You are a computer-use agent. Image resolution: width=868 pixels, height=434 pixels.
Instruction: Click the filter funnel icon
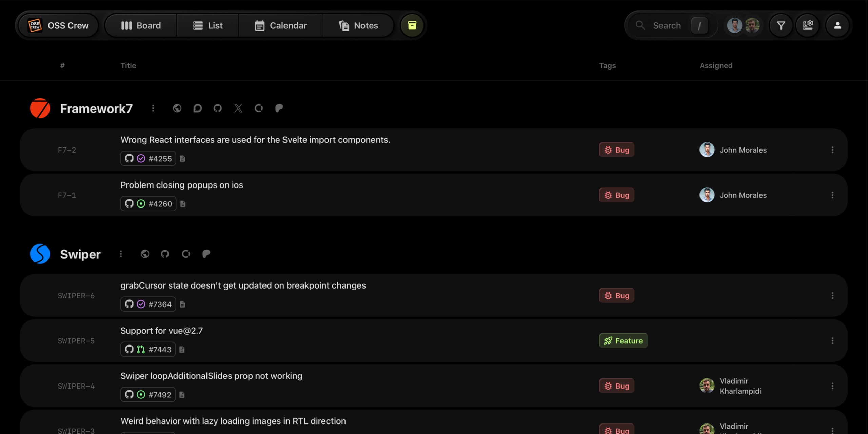(781, 25)
